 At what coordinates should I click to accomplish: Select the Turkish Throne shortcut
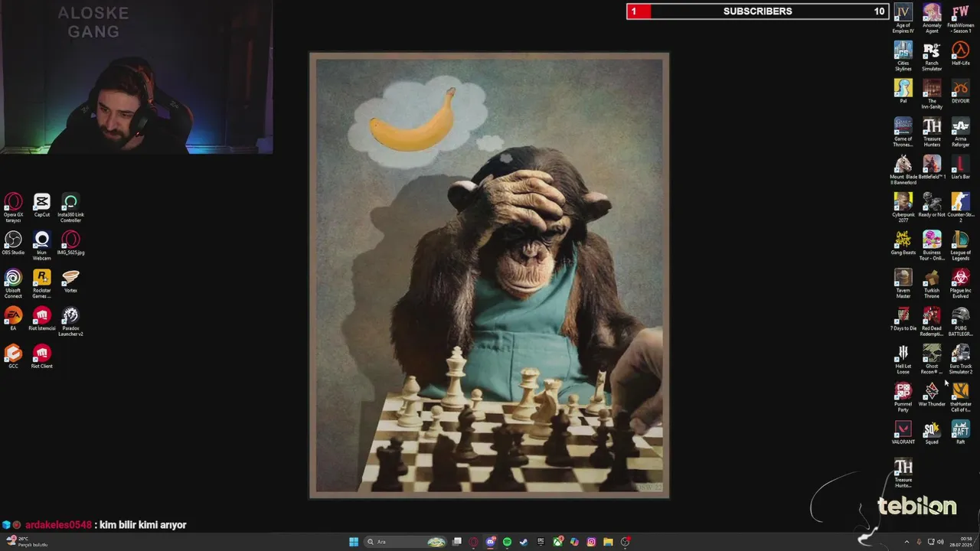point(932,283)
